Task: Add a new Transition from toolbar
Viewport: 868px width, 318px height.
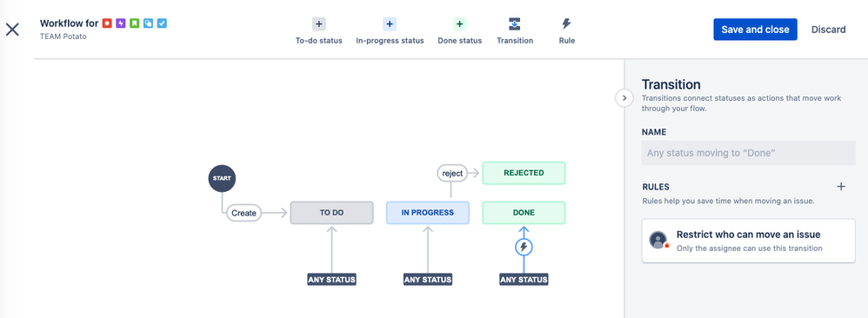Action: click(515, 31)
